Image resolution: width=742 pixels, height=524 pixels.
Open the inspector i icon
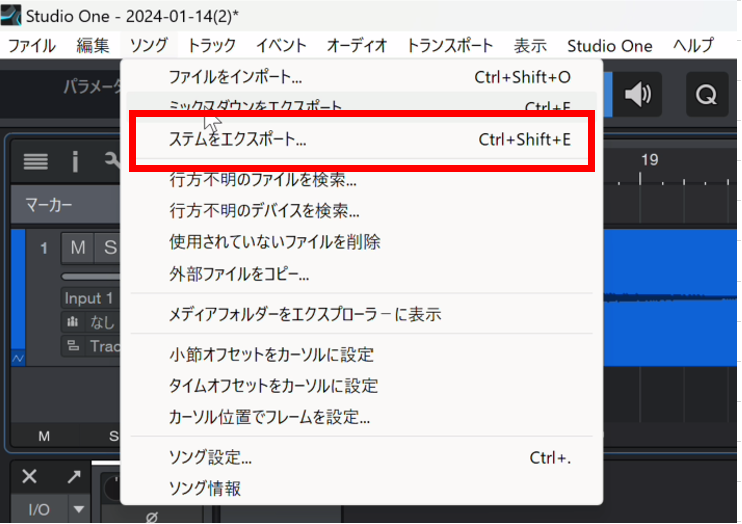(x=75, y=161)
